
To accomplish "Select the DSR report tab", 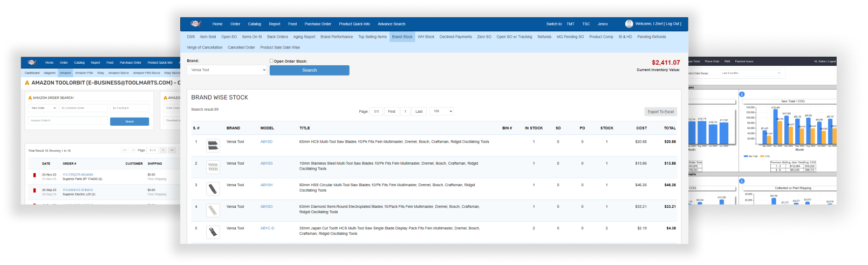I will (x=191, y=37).
